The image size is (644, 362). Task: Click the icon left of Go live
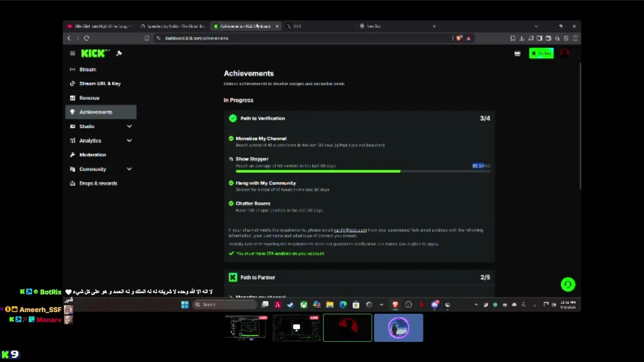point(517,53)
